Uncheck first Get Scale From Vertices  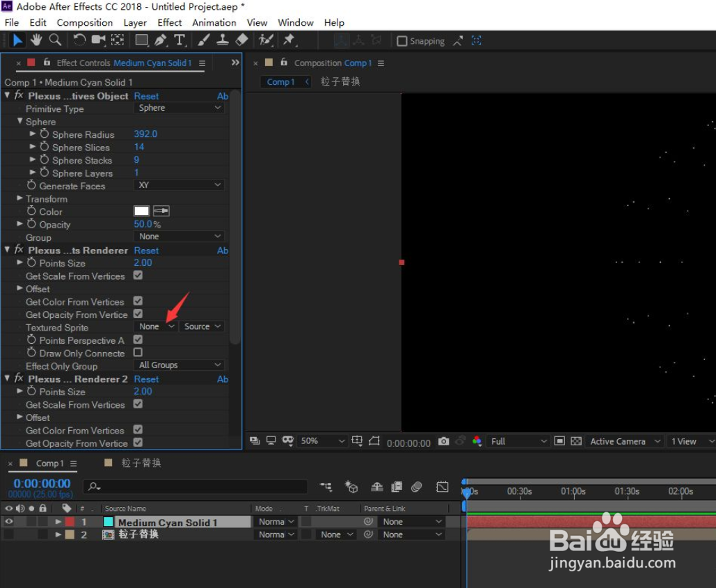pos(138,276)
